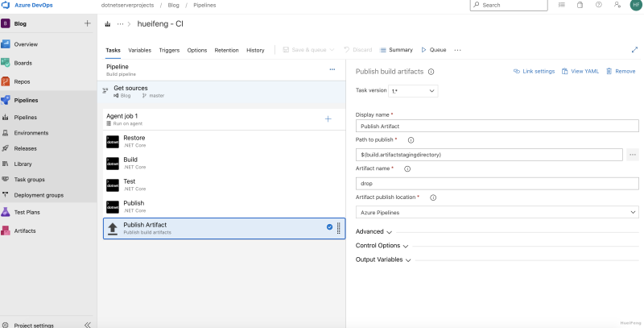Switch to the Options tab
Screen dimensions: 644x328
pos(197,50)
